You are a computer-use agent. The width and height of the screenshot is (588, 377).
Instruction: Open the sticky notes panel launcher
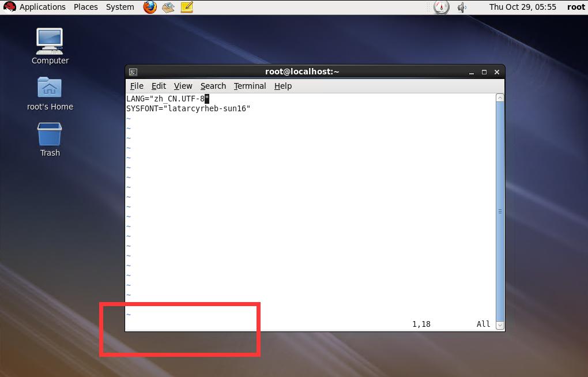pos(187,7)
